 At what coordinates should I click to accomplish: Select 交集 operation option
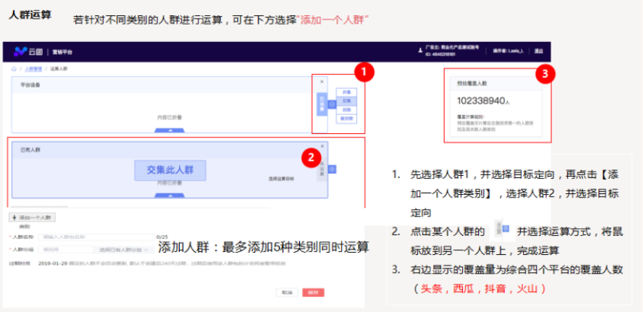[x=346, y=101]
